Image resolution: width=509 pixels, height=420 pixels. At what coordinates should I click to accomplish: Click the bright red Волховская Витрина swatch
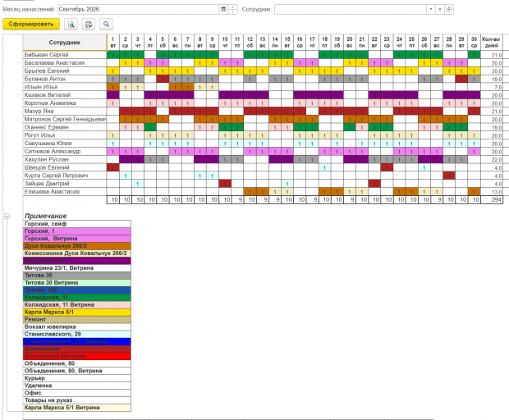(77, 356)
